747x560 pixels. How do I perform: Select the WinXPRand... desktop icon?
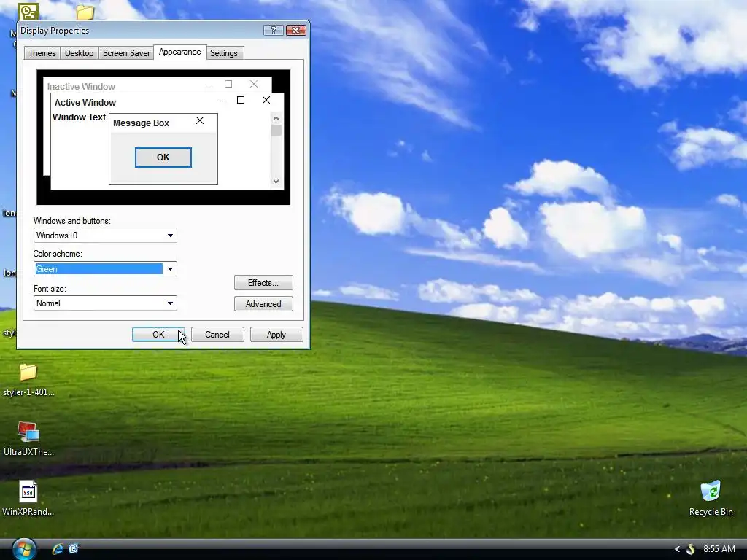tap(28, 499)
